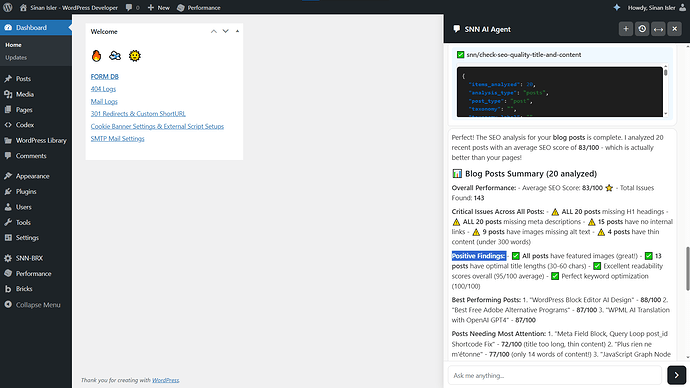
Task: Click the Appearance brush icon
Action: [8, 176]
